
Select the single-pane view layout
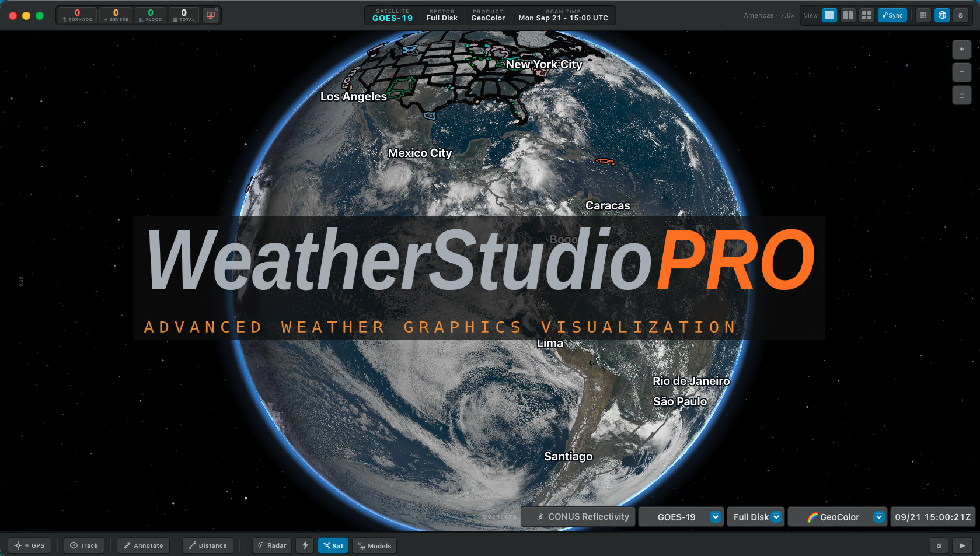[829, 15]
